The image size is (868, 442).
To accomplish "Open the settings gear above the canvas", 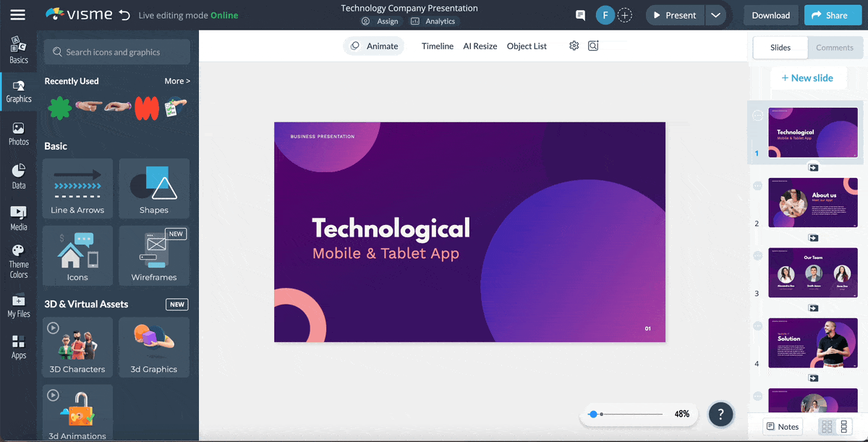I will 574,46.
